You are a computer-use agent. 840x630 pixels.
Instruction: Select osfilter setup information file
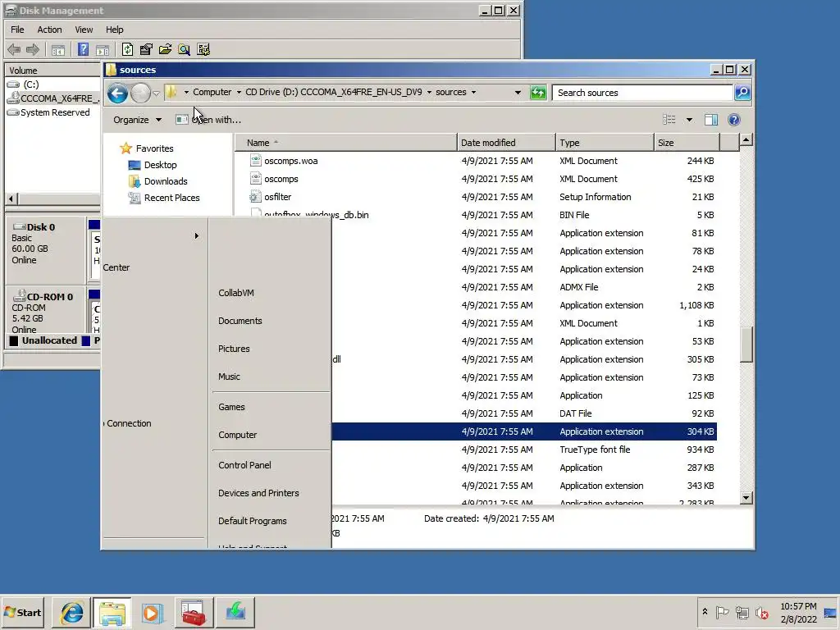tap(277, 197)
